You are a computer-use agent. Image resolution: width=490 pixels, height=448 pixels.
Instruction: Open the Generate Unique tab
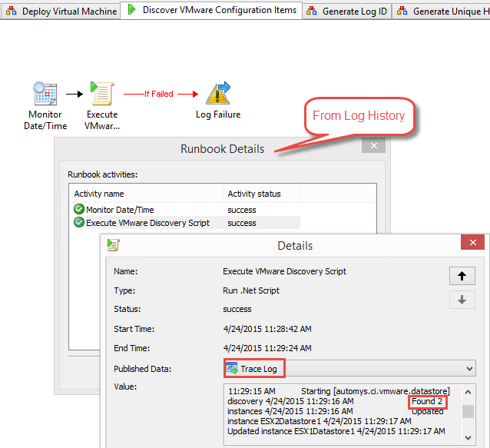(441, 12)
